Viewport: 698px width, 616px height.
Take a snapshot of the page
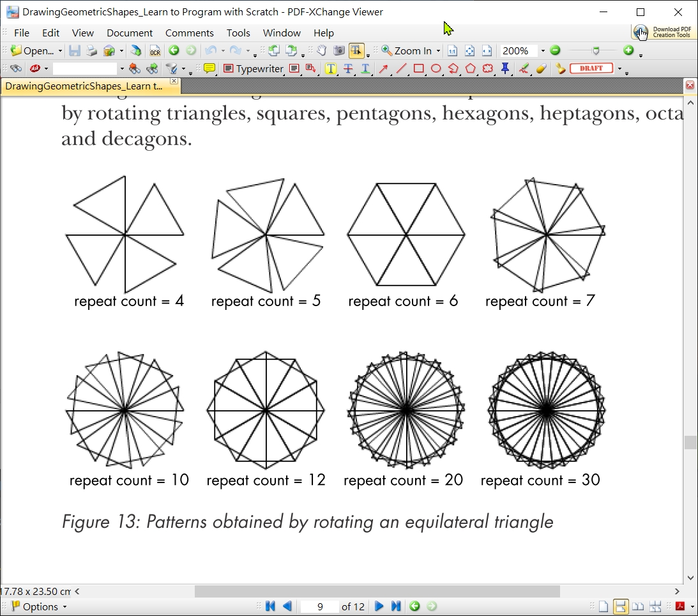338,50
